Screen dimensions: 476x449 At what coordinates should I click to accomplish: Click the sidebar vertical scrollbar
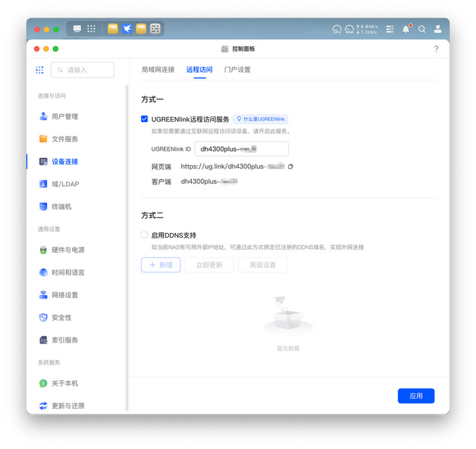(127, 248)
